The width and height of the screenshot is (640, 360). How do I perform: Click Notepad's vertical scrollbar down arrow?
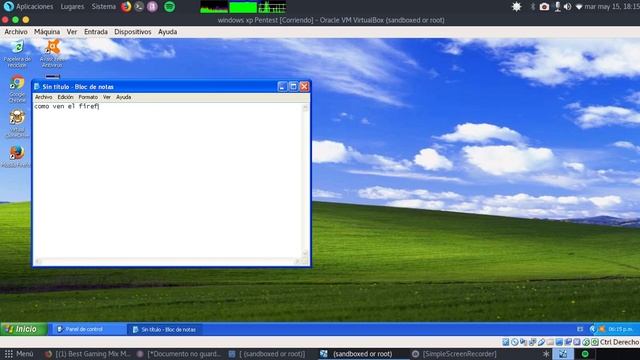pos(305,253)
